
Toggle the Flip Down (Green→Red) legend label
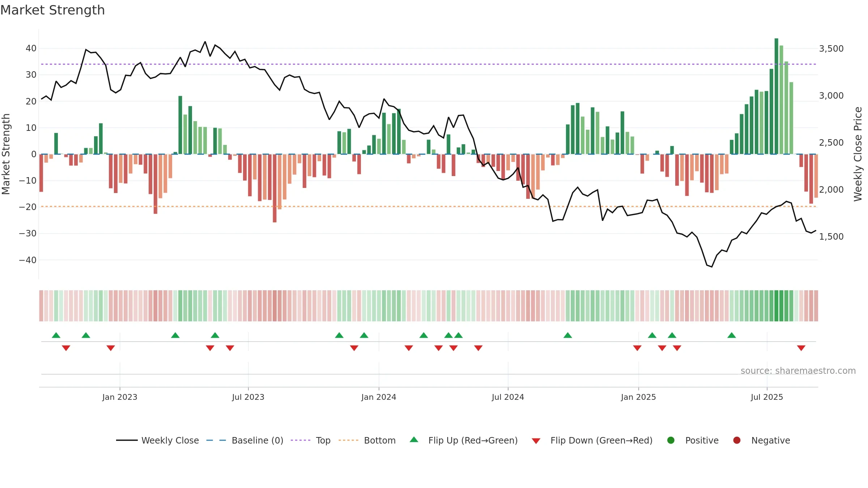pyautogui.click(x=601, y=440)
